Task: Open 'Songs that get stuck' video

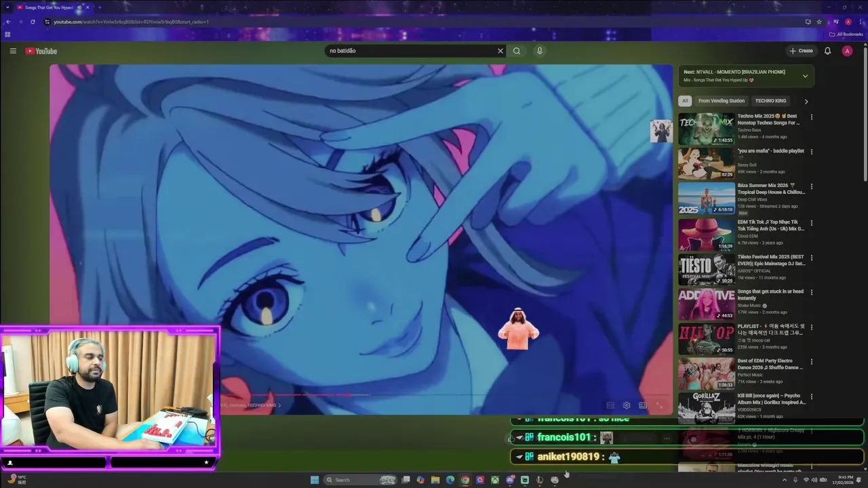Action: [x=707, y=304]
